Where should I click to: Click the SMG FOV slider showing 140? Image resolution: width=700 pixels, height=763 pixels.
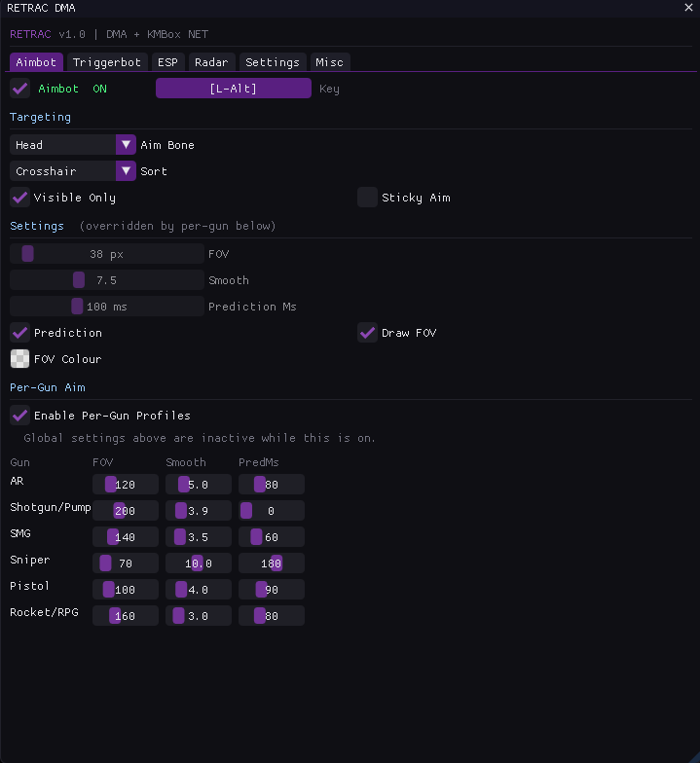[x=126, y=537]
